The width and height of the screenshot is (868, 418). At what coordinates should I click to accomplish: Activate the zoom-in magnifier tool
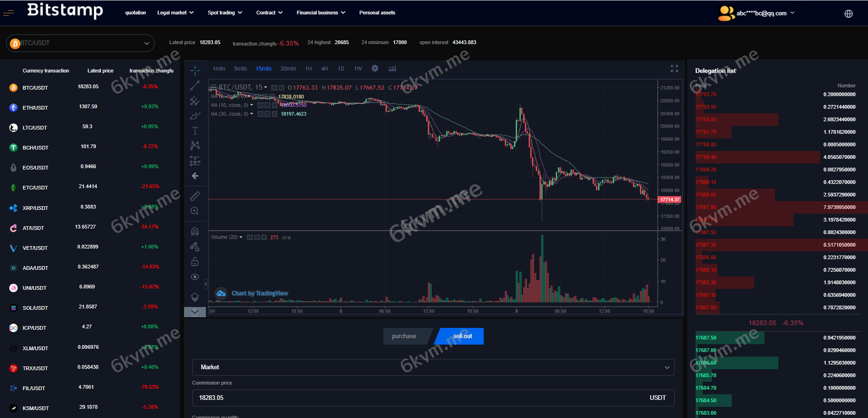pos(195,211)
